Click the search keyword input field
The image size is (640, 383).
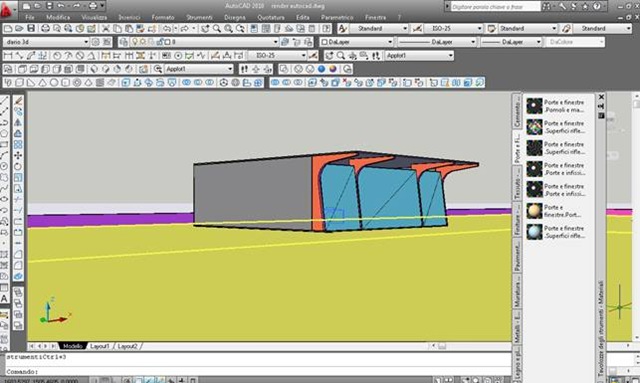(x=496, y=7)
